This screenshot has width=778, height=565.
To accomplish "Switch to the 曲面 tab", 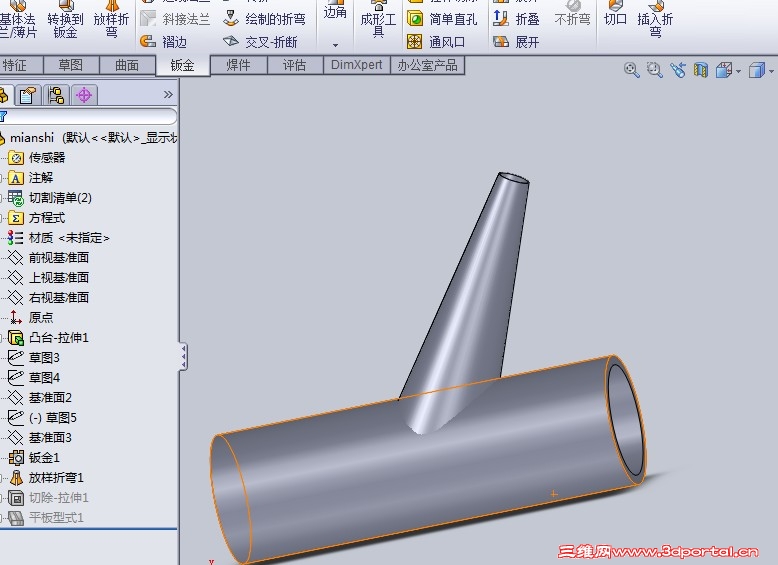I will point(127,65).
